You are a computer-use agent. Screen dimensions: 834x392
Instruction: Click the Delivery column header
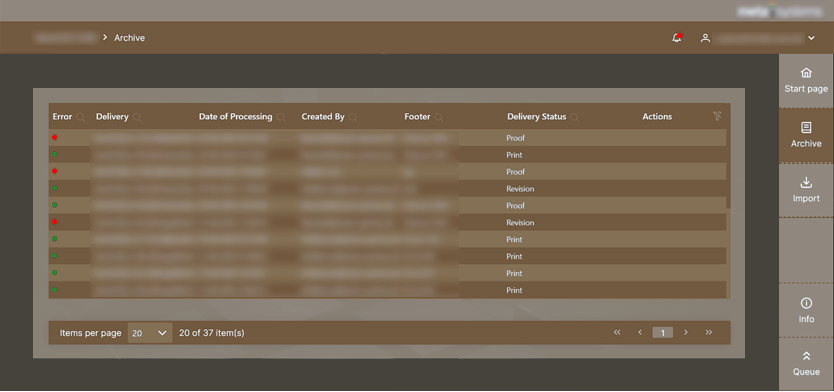click(x=112, y=116)
